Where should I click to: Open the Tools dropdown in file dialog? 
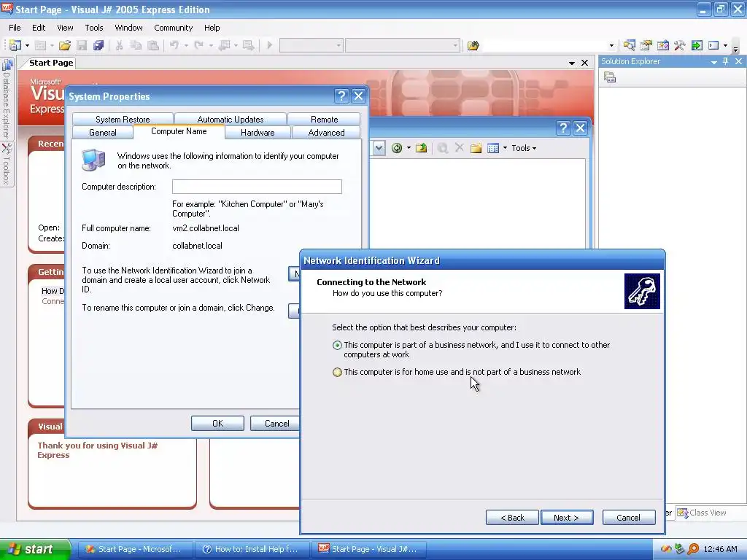tap(524, 148)
